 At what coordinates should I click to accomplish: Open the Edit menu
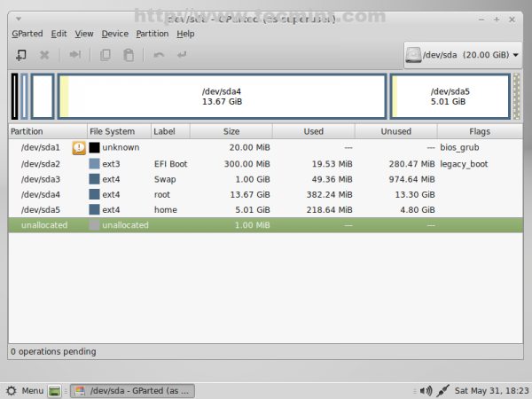(x=59, y=34)
